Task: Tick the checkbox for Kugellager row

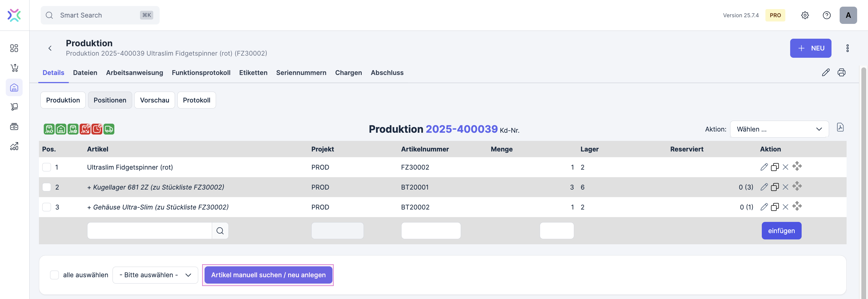Action: [46, 187]
